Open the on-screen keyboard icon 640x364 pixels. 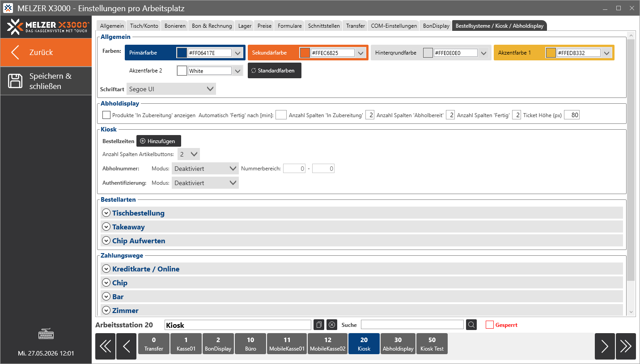(46, 335)
